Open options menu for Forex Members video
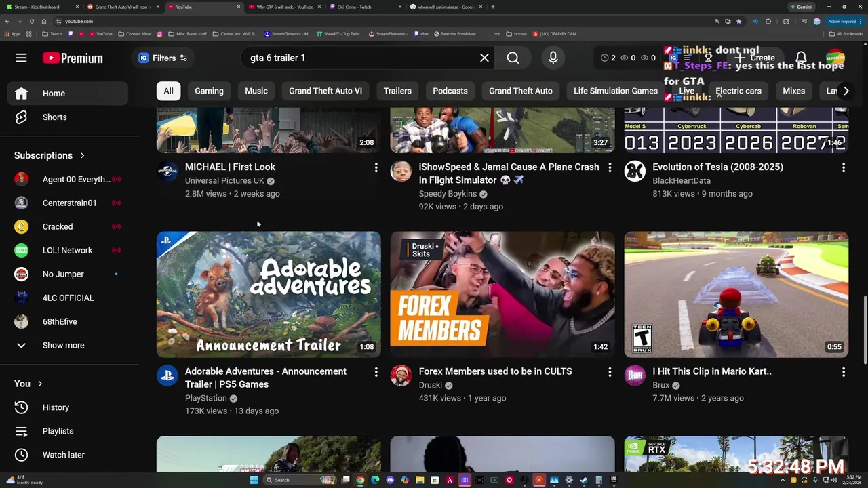Screen dimensions: 868x488 (x=610, y=372)
